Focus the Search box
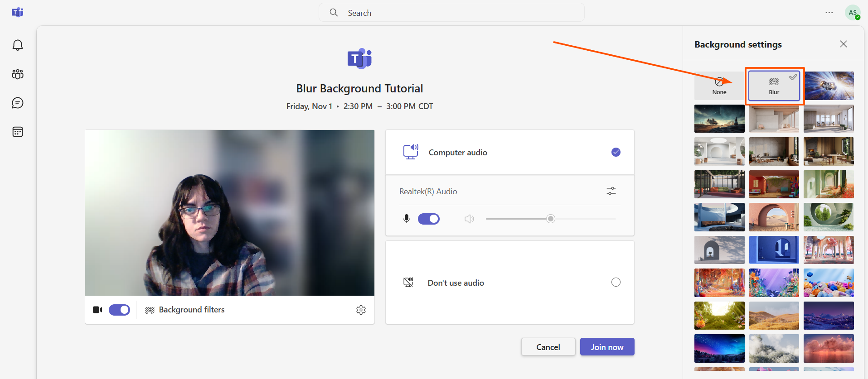The width and height of the screenshot is (868, 379). (x=451, y=13)
